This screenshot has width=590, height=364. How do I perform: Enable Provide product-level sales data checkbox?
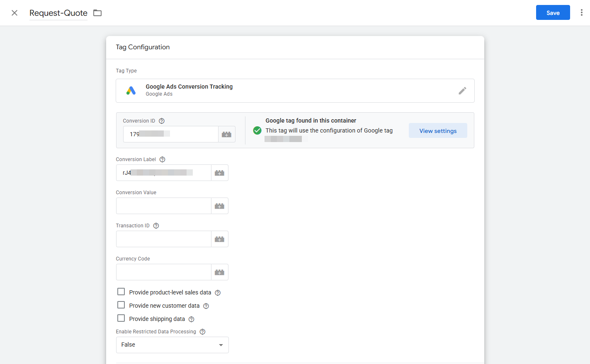coord(121,292)
